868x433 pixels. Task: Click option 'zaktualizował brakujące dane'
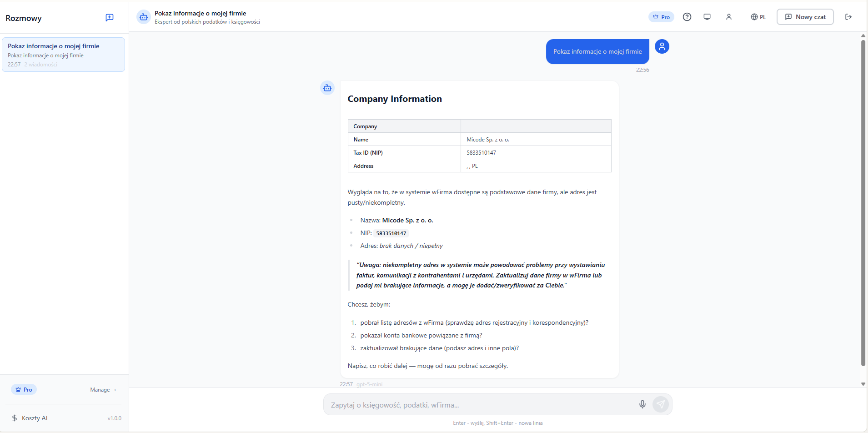click(439, 348)
